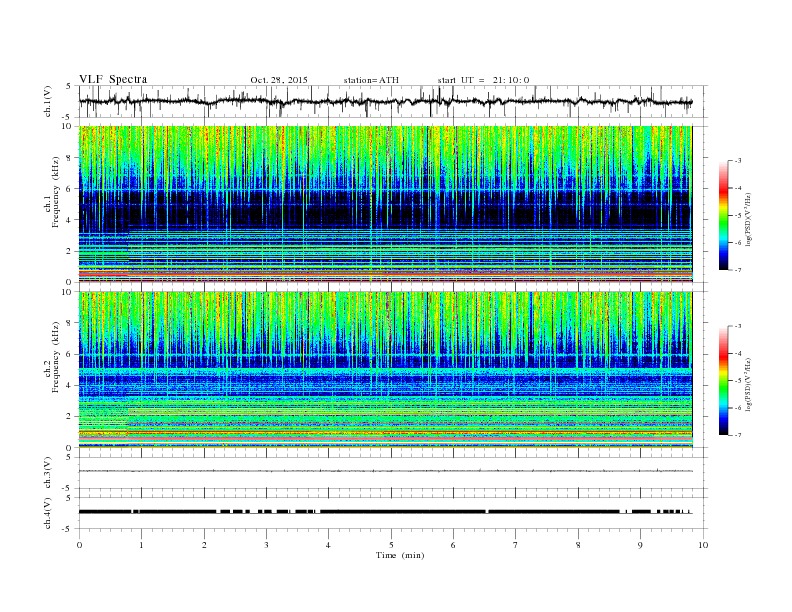Click the ch.1 voltage waveform trace panel
The height and width of the screenshot is (612, 792).
[x=393, y=101]
